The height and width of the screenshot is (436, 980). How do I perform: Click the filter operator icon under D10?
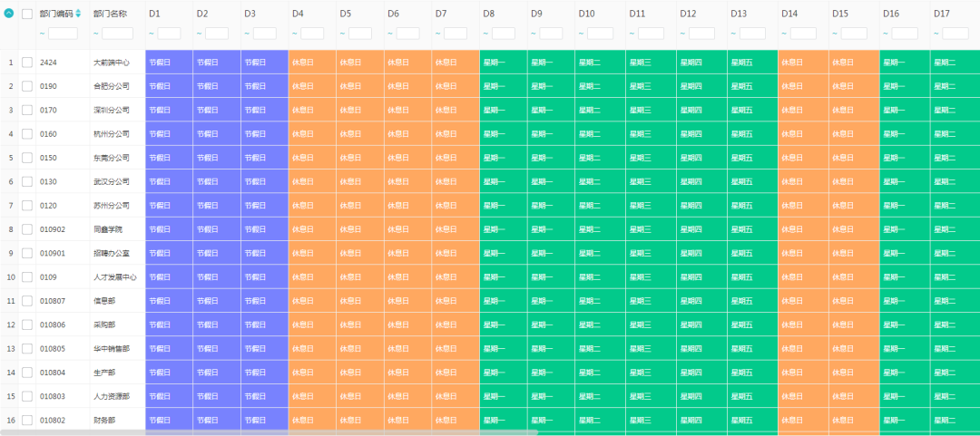pyautogui.click(x=581, y=34)
